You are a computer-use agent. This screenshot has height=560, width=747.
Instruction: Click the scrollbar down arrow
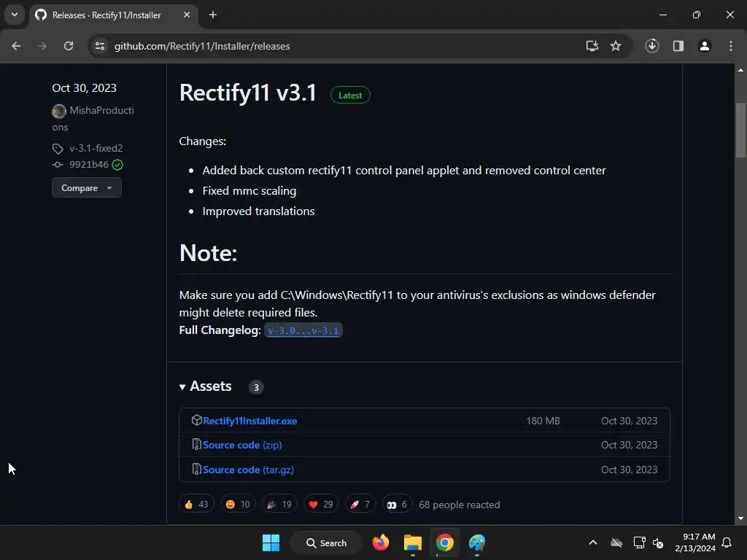pyautogui.click(x=740, y=518)
